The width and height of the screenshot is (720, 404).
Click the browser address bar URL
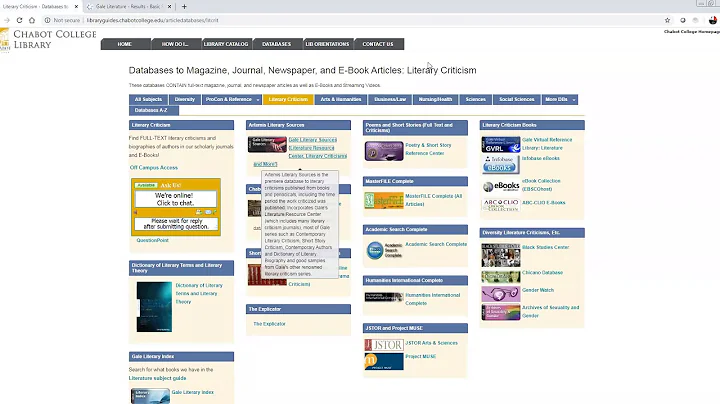[152, 20]
